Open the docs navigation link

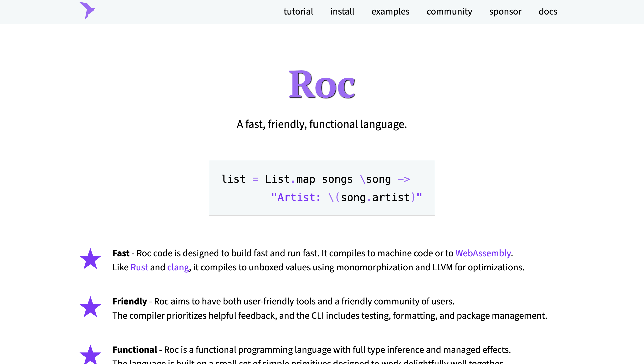click(548, 11)
